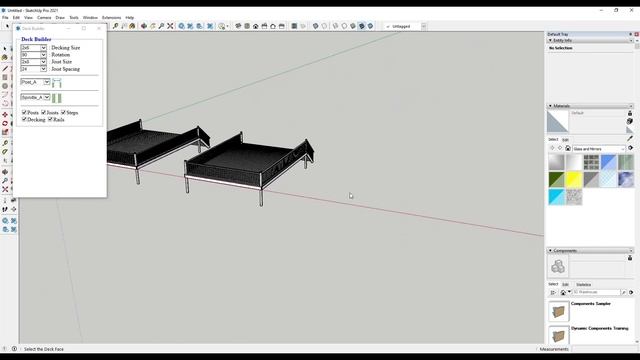
Task: Switch to Edit tab in Materials panel
Action: point(565,140)
